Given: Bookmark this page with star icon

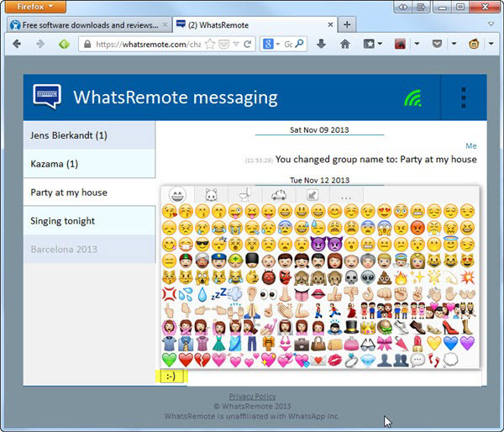Looking at the screenshot, I should tap(209, 44).
